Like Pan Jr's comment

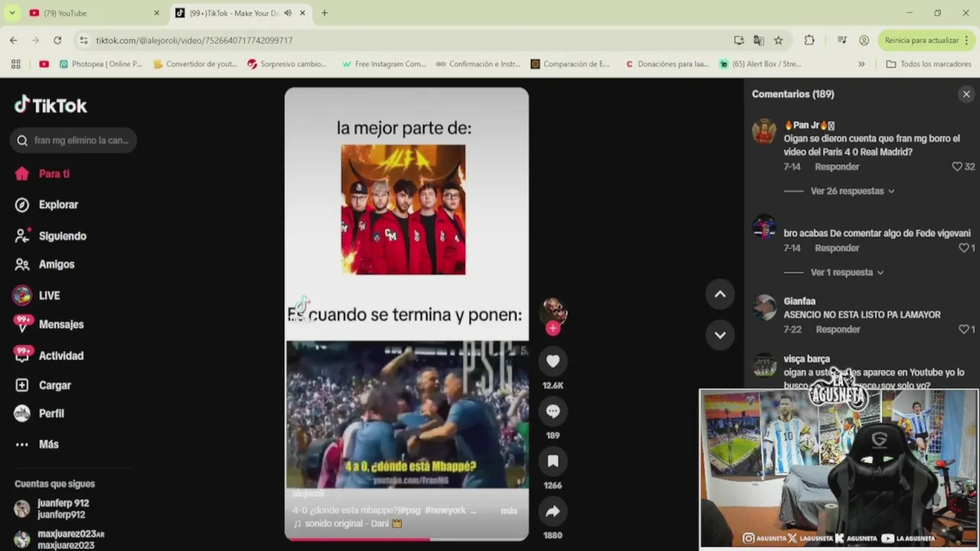(957, 166)
